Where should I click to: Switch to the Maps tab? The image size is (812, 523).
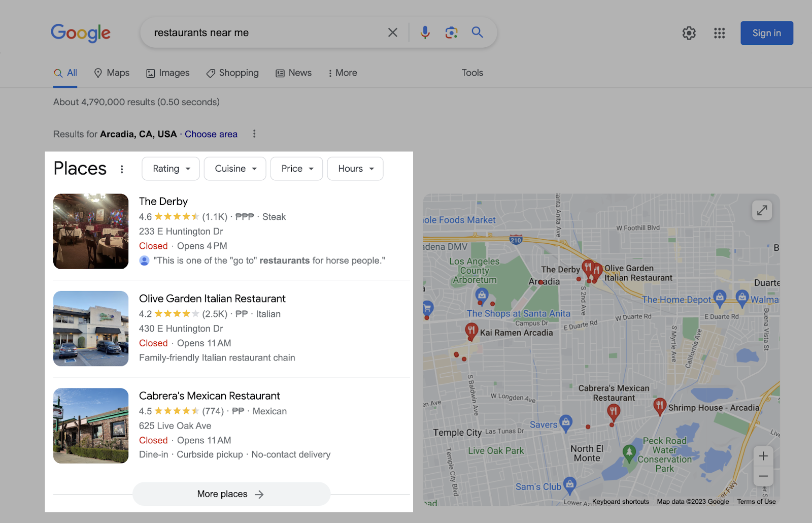click(x=111, y=73)
